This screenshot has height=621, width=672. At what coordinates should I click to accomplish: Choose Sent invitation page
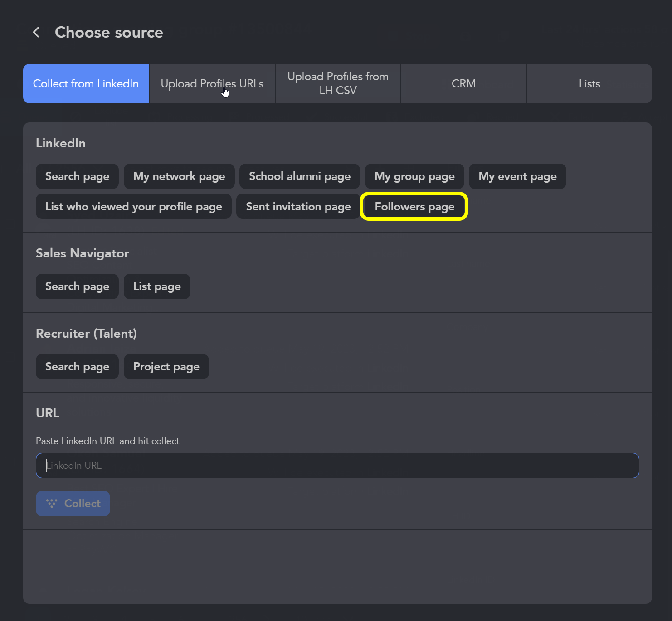pos(298,207)
